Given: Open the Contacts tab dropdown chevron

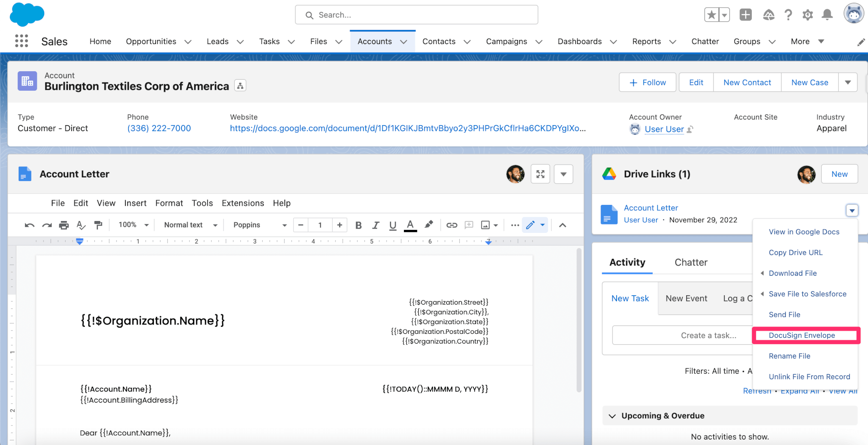Looking at the screenshot, I should pos(467,42).
